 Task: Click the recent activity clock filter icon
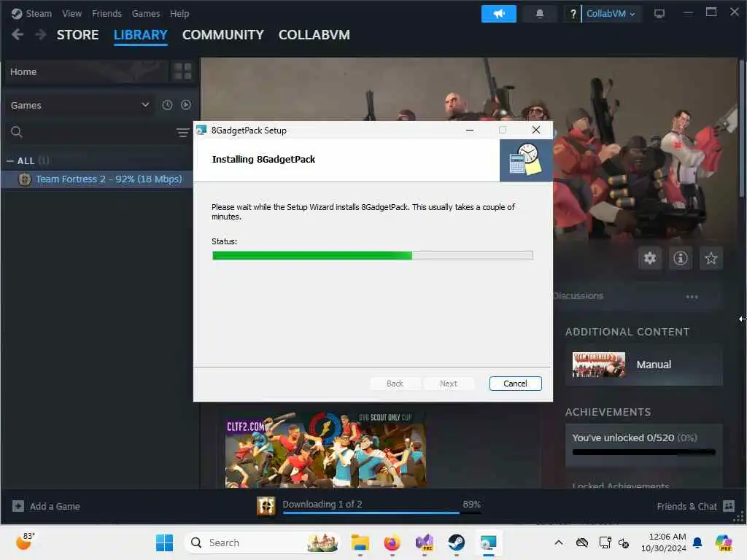point(167,105)
